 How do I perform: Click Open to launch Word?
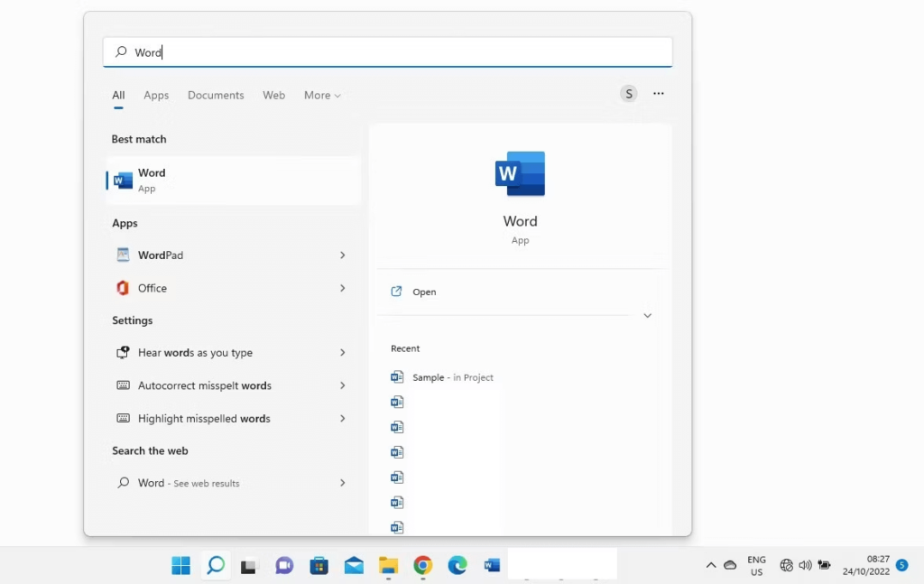click(424, 292)
